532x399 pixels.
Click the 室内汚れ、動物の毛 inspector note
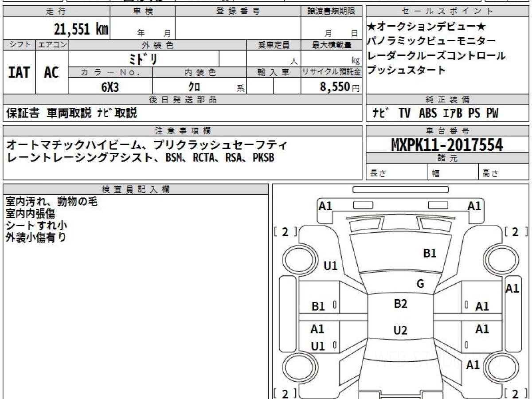(51, 202)
